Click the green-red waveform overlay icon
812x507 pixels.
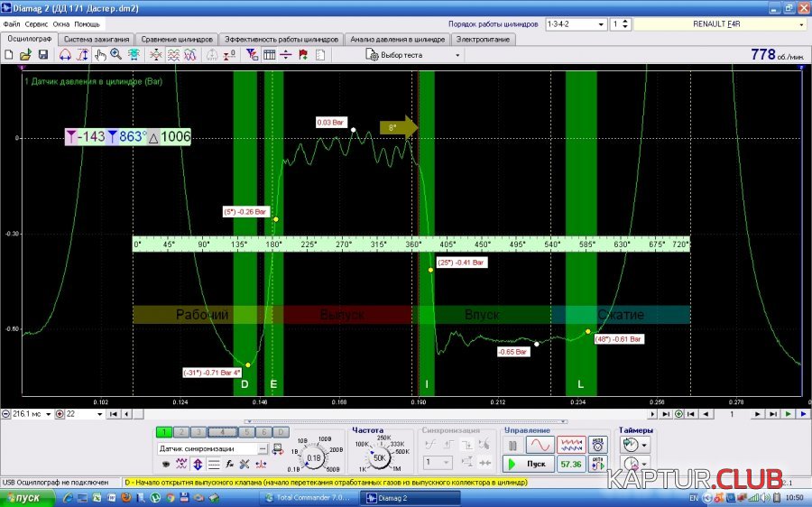(156, 54)
